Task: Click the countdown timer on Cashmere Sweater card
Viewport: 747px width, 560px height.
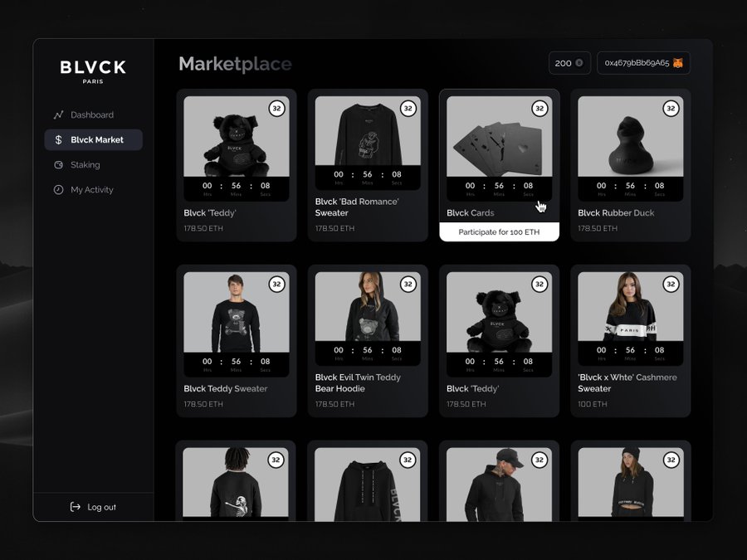Action: click(631, 353)
